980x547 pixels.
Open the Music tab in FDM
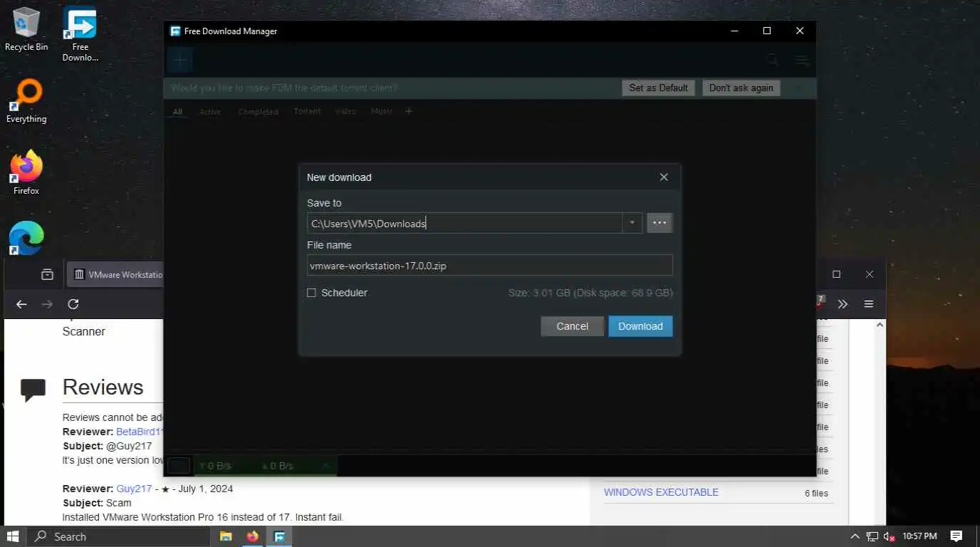pyautogui.click(x=382, y=112)
